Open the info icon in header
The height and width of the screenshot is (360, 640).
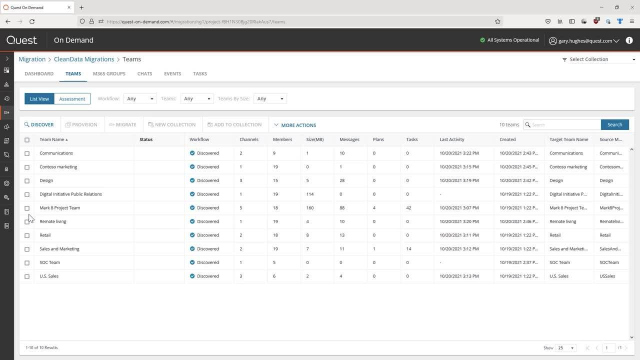[x=629, y=40]
